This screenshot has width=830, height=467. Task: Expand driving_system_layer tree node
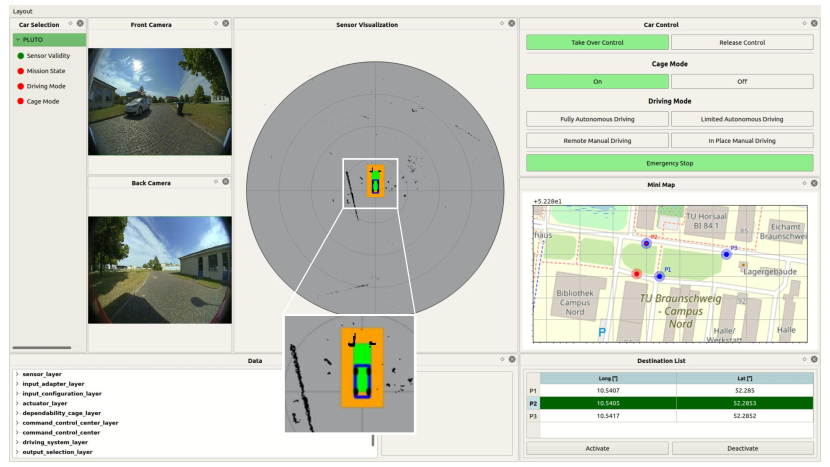coord(17,442)
